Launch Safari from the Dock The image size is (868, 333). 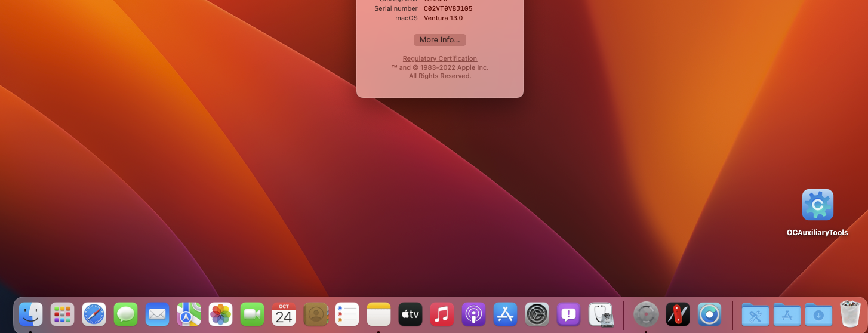pyautogui.click(x=94, y=314)
